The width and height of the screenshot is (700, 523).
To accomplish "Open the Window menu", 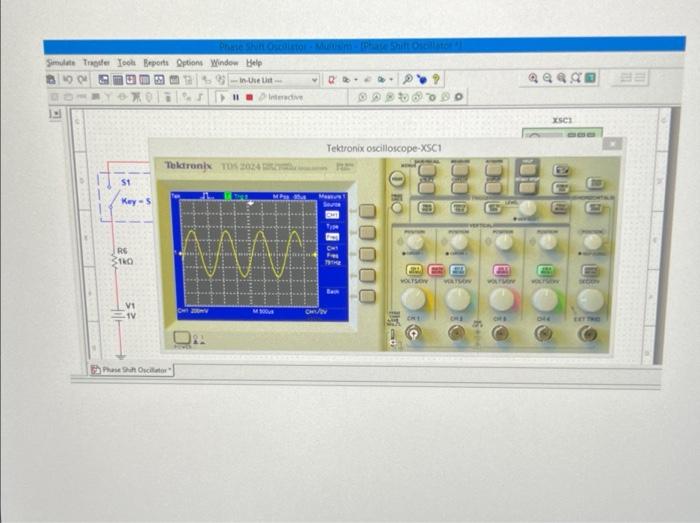I will tap(224, 62).
